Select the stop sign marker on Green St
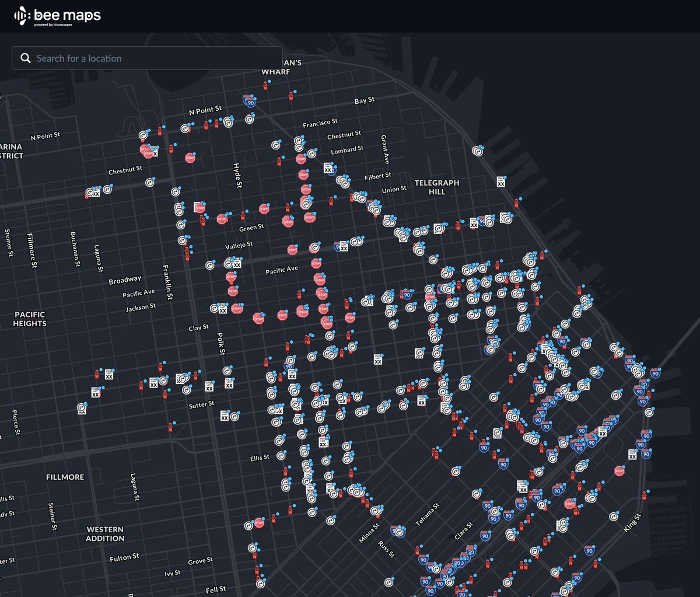This screenshot has height=597, width=700. point(288,222)
